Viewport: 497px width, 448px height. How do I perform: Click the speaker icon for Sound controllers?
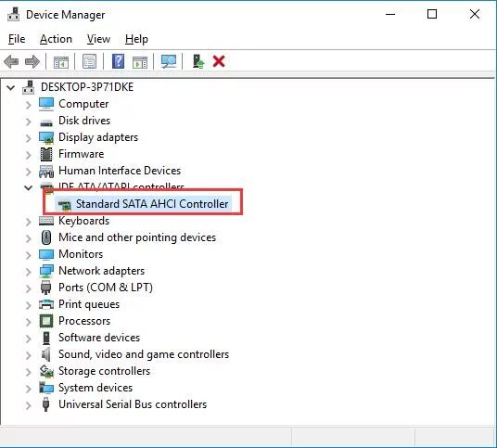click(46, 354)
